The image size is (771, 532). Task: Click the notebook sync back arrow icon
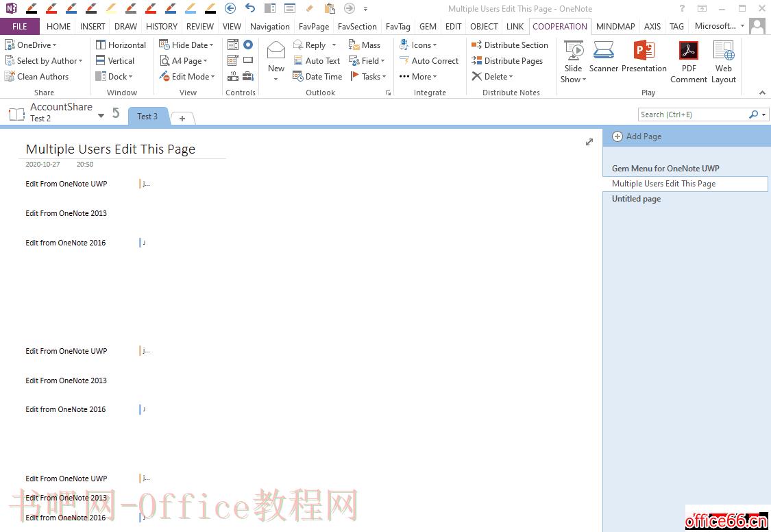[x=116, y=113]
